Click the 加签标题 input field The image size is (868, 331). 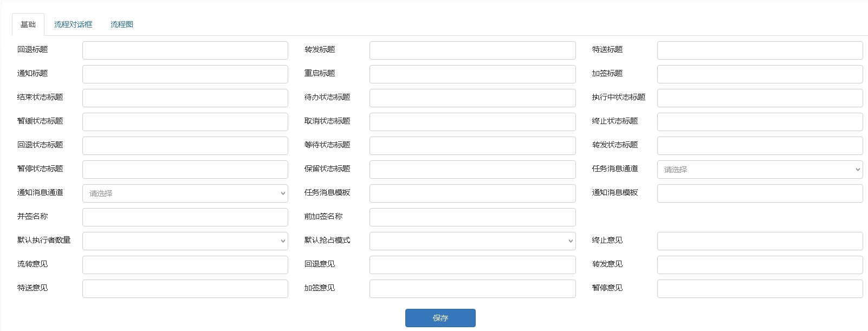pos(760,74)
